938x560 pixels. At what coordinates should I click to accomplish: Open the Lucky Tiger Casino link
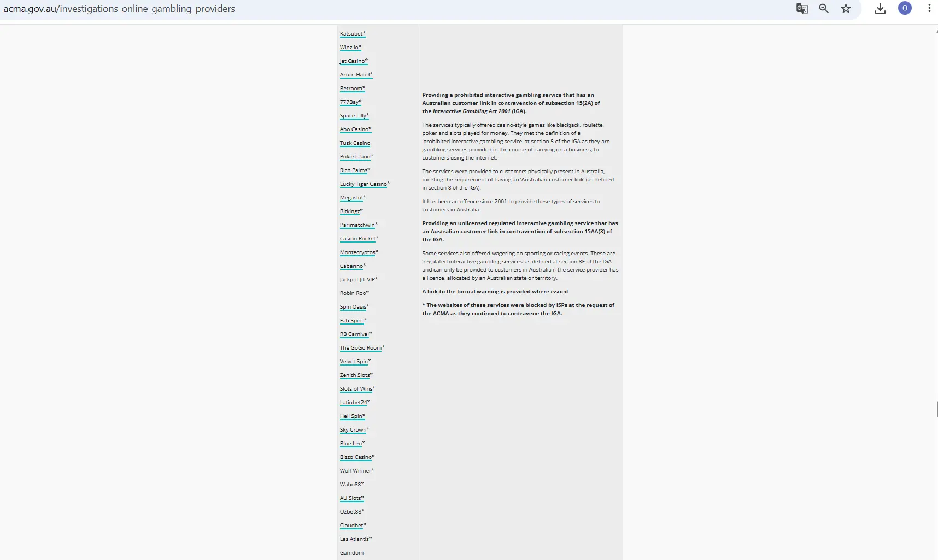[365, 184]
